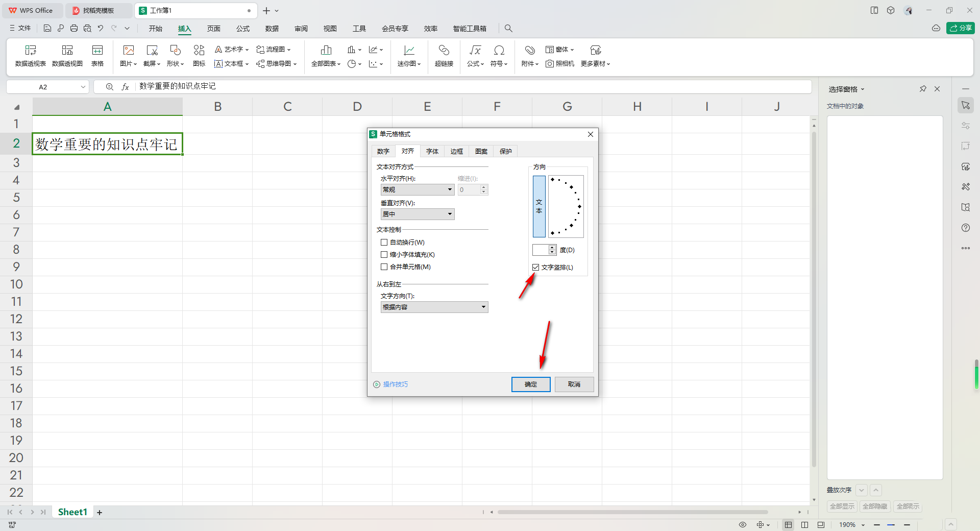The height and width of the screenshot is (531, 980).
Task: Click the text orientation angle dial
Action: [x=566, y=207]
